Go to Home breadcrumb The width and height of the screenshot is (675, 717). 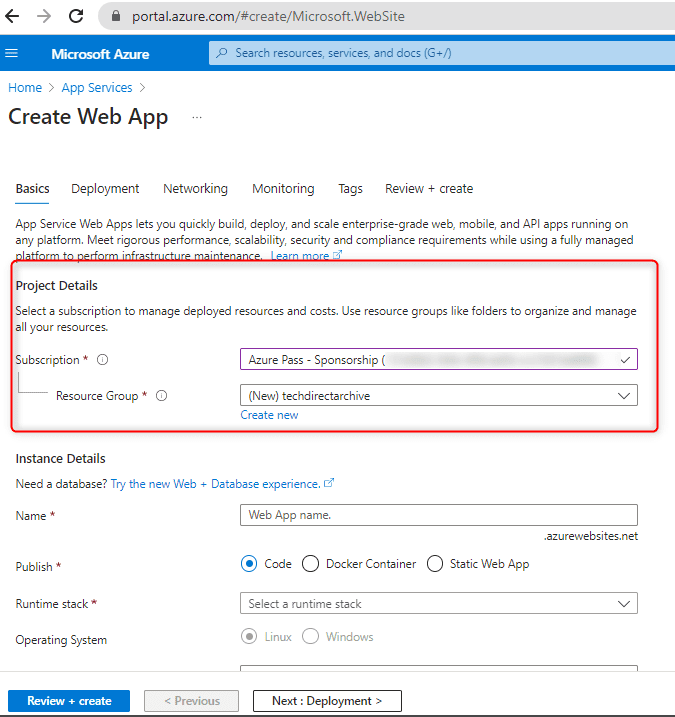[x=25, y=88]
